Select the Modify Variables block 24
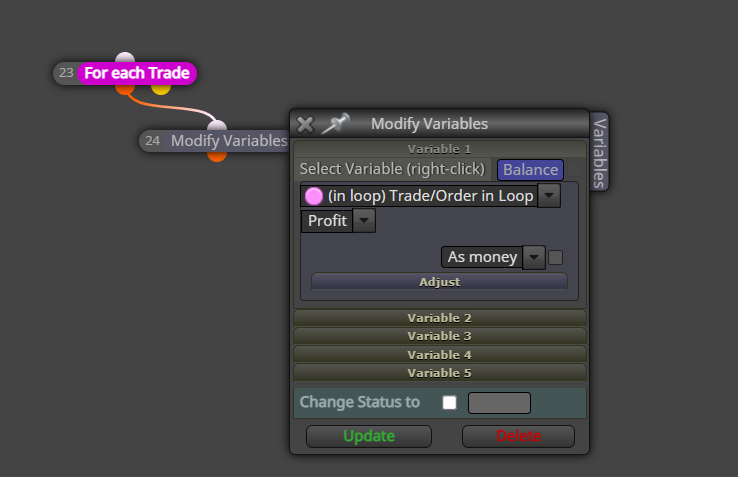Viewport: 738px width, 477px height. click(229, 140)
